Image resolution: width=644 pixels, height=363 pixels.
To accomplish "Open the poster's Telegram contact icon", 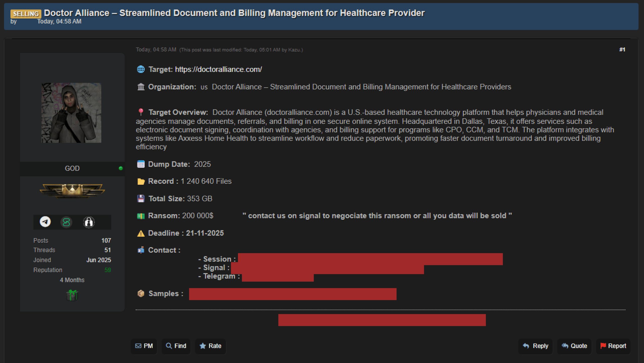I will pyautogui.click(x=45, y=222).
